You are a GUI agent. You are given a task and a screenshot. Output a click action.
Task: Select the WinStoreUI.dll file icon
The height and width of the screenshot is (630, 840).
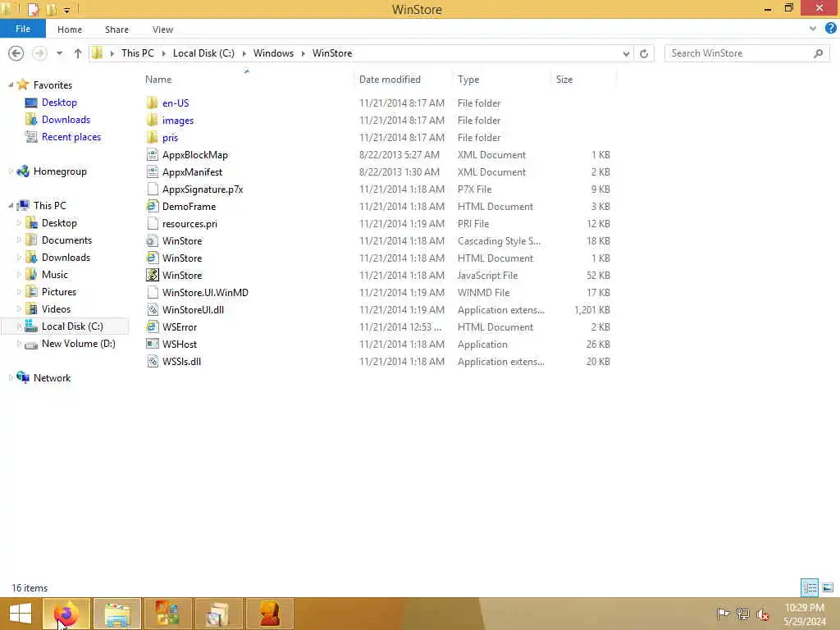point(152,309)
